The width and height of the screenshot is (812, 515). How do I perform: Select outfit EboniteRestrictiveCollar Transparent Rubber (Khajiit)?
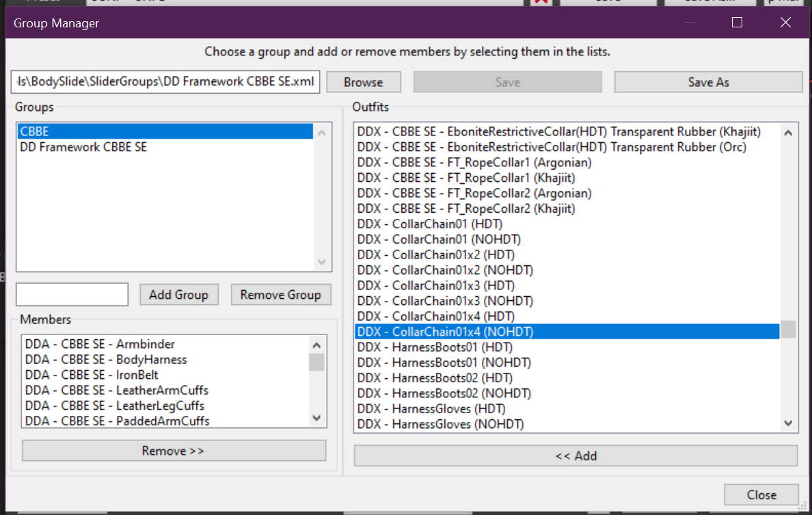click(567, 131)
